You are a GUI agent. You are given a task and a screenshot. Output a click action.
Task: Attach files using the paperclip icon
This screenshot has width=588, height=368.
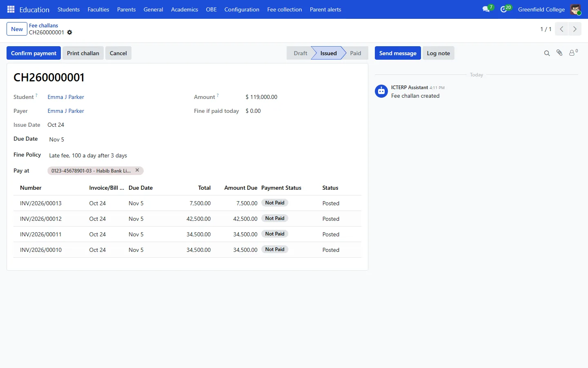[559, 53]
